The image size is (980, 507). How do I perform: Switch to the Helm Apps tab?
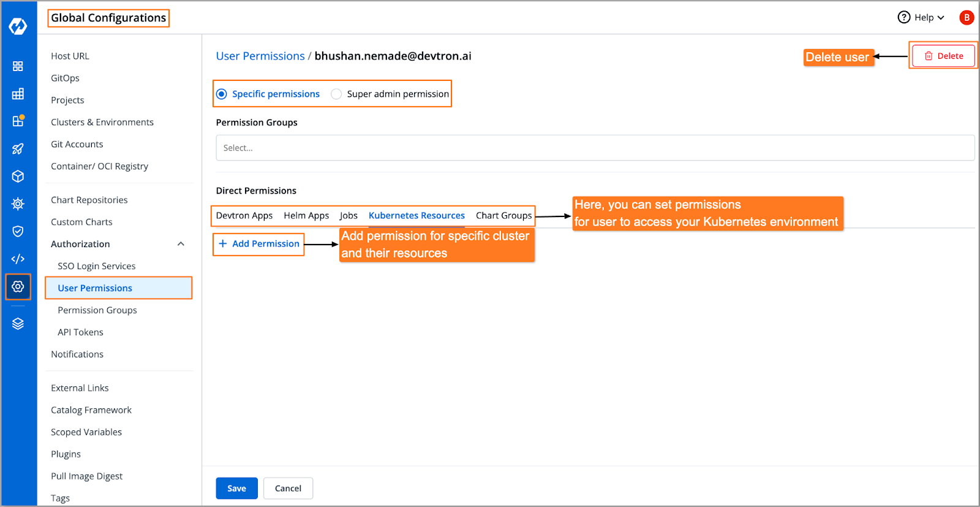click(306, 215)
